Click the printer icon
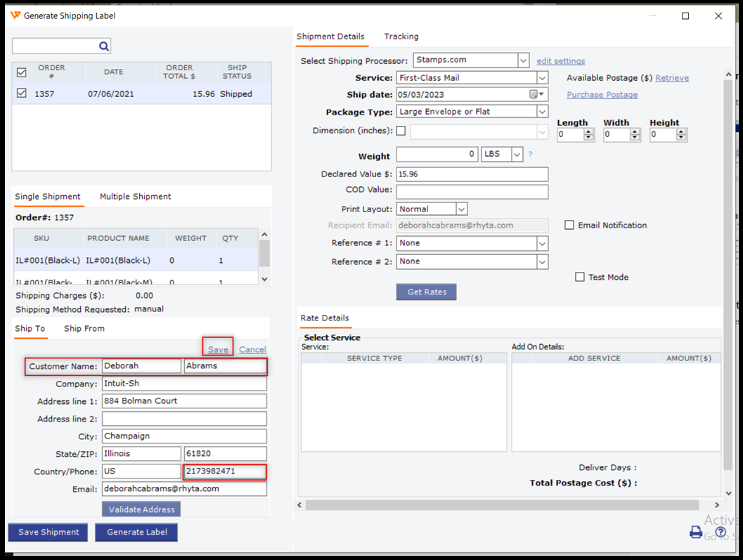The height and width of the screenshot is (560, 743). (x=696, y=532)
